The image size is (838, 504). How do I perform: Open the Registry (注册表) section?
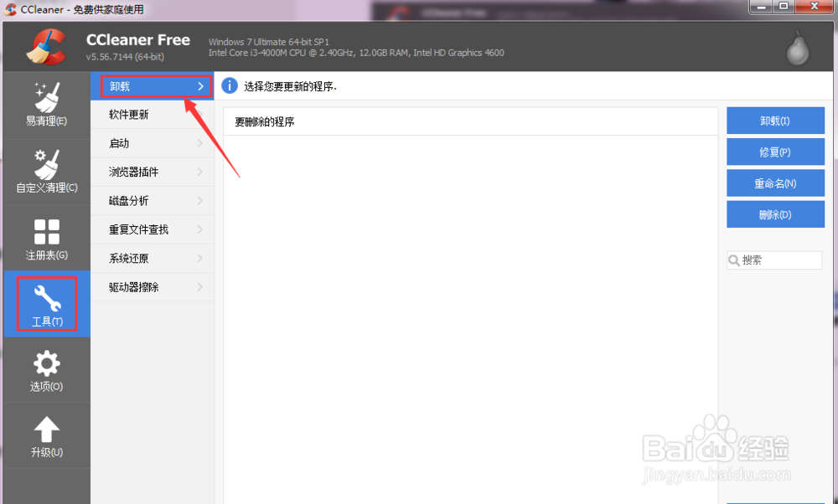coord(46,239)
